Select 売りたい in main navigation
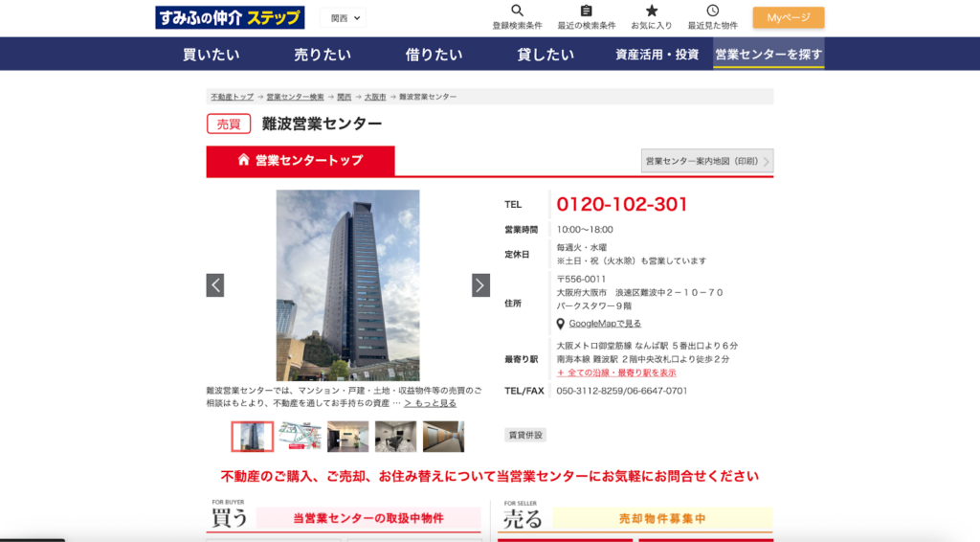 click(323, 55)
